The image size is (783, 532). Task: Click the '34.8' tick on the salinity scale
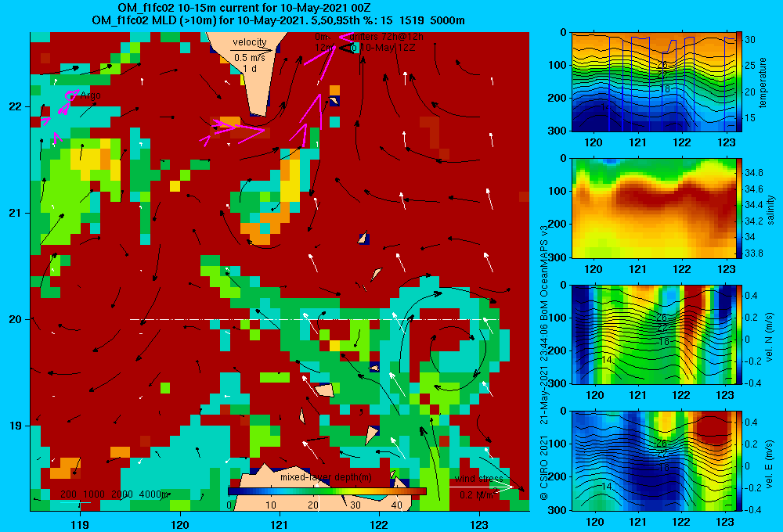[753, 173]
